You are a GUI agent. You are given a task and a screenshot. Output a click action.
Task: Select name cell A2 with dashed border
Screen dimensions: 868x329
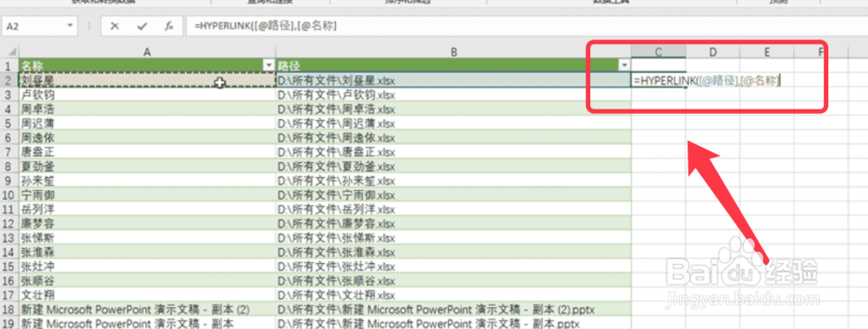(148, 81)
